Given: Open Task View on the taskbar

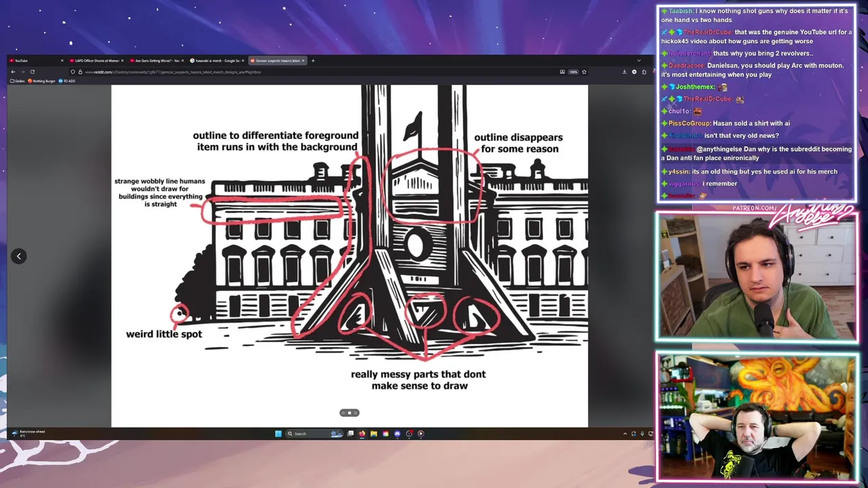Looking at the screenshot, I should point(351,434).
